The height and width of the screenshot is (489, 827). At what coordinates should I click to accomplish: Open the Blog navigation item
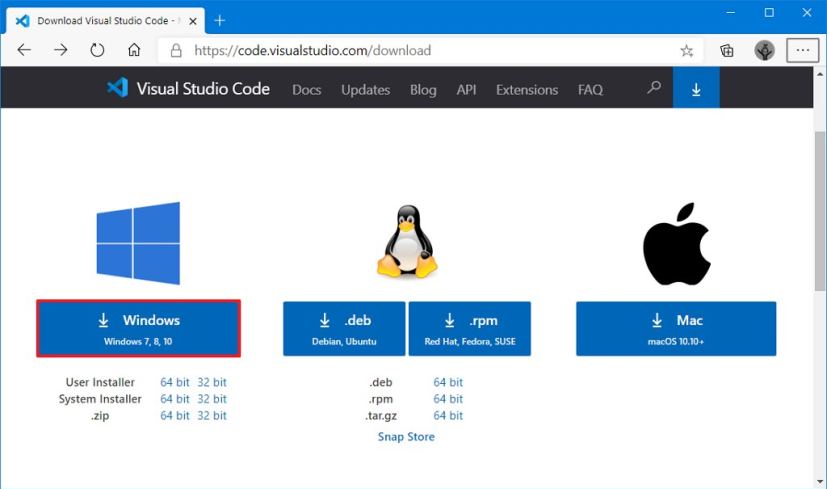423,90
